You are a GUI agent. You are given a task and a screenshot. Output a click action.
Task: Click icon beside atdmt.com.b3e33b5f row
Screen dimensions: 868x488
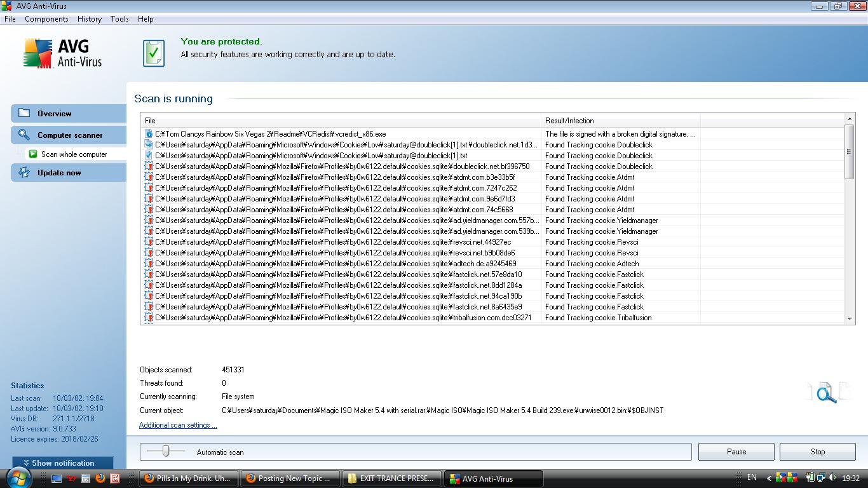[149, 177]
